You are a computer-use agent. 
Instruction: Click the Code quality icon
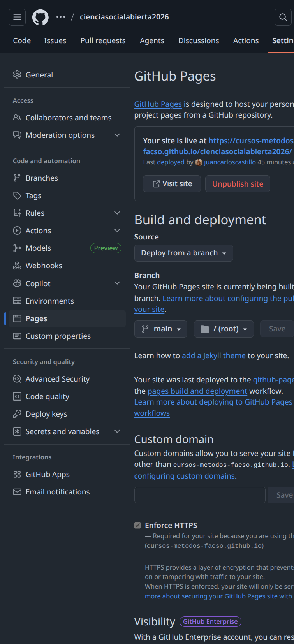click(17, 396)
